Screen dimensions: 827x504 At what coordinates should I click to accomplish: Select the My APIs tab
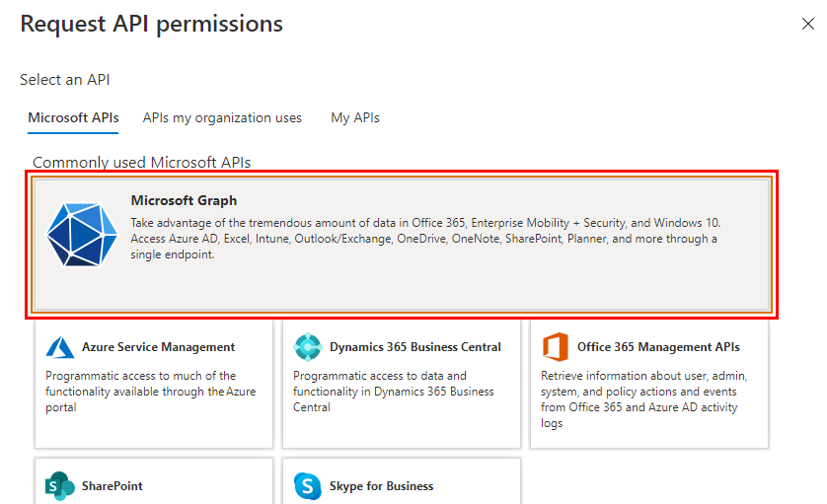354,117
